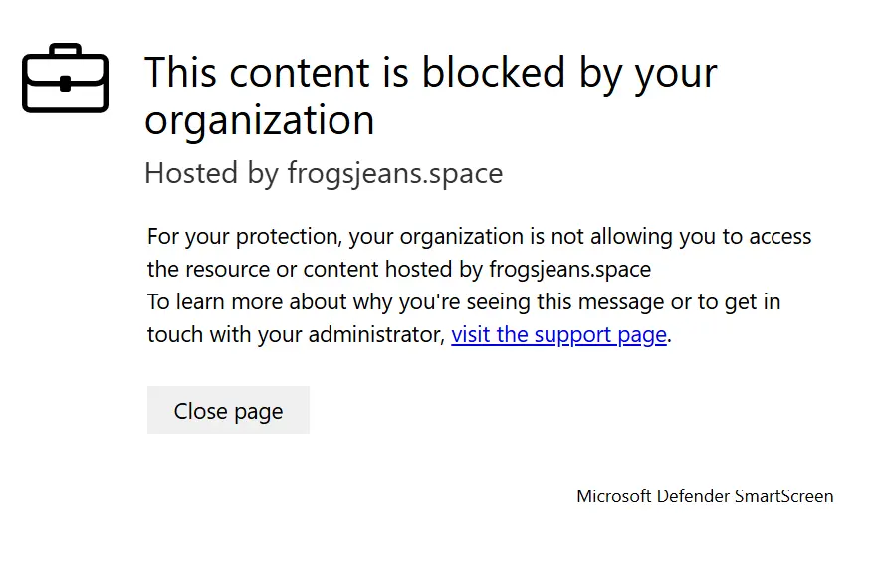Click the handle of the briefcase icon
884x588 pixels.
coord(66,50)
